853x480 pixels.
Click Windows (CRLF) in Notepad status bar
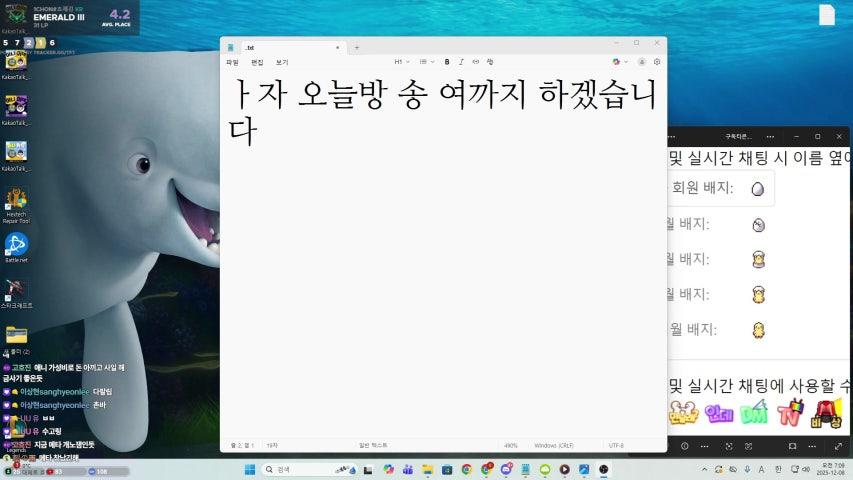(x=554, y=445)
